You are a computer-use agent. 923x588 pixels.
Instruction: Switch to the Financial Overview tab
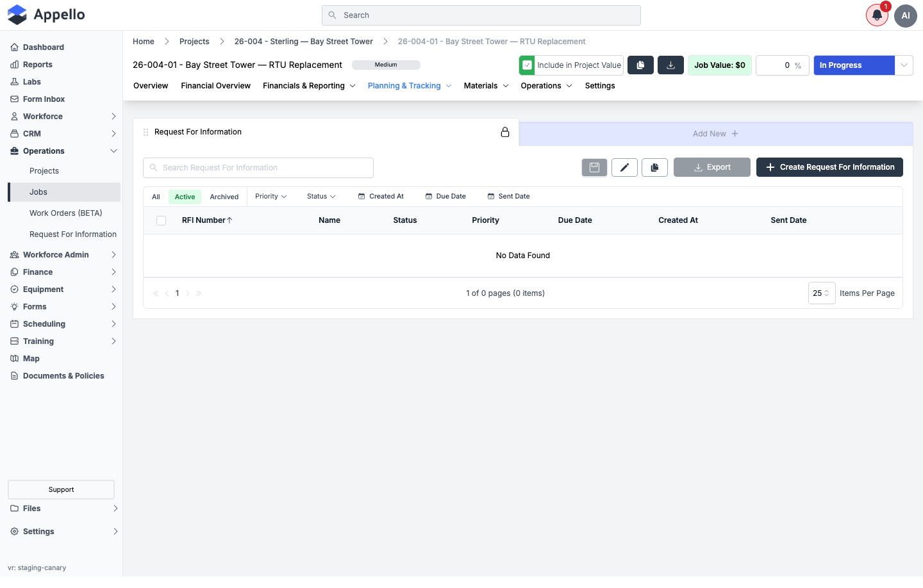(x=215, y=86)
